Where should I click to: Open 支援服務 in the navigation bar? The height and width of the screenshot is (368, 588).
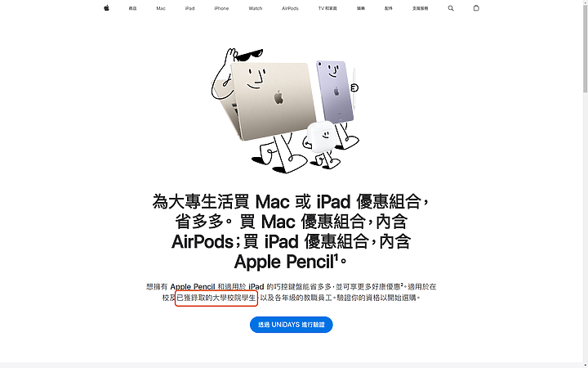420,8
